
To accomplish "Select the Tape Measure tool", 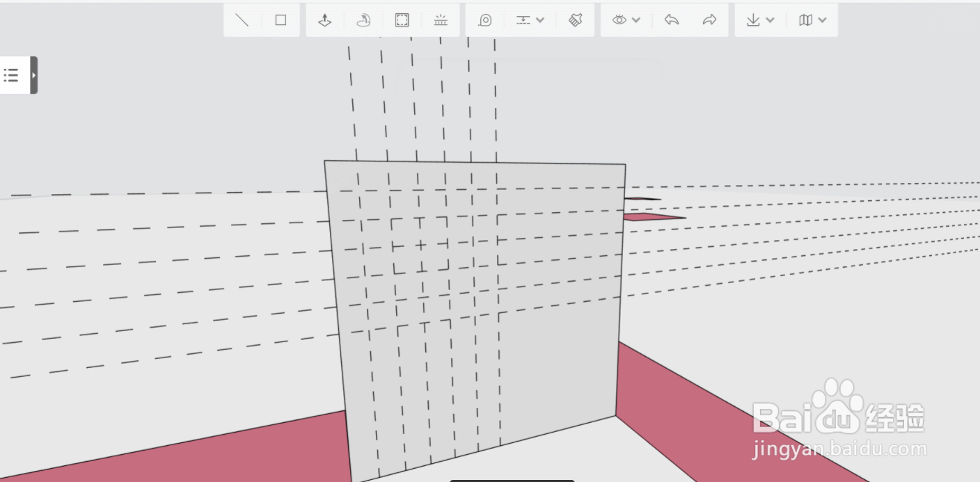I will (x=485, y=20).
